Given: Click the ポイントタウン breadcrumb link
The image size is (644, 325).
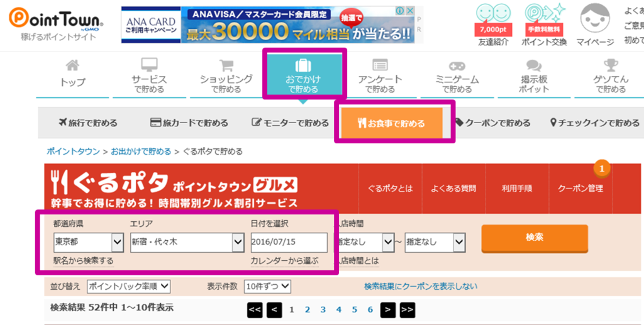Looking at the screenshot, I should point(73,151).
